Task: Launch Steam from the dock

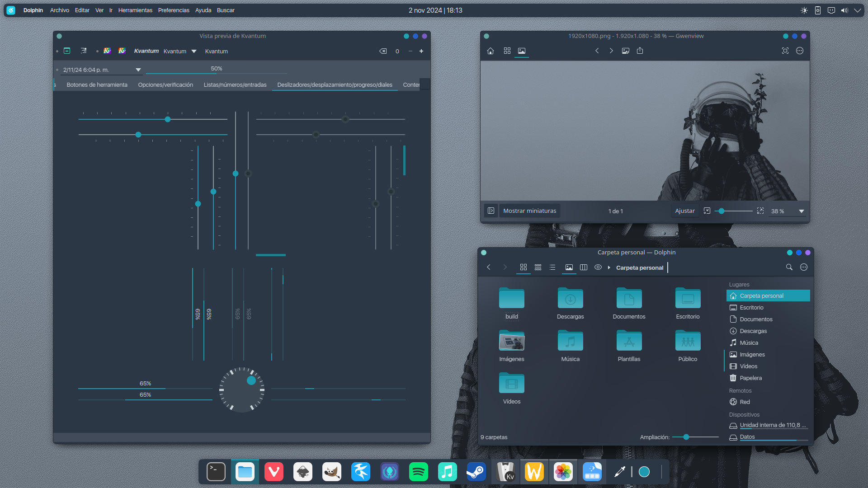Action: coord(476,472)
